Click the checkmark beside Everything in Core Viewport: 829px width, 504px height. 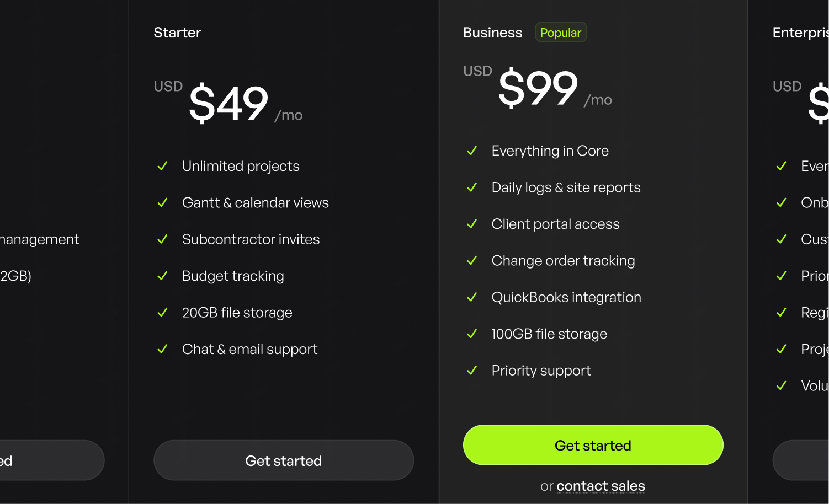click(x=472, y=151)
